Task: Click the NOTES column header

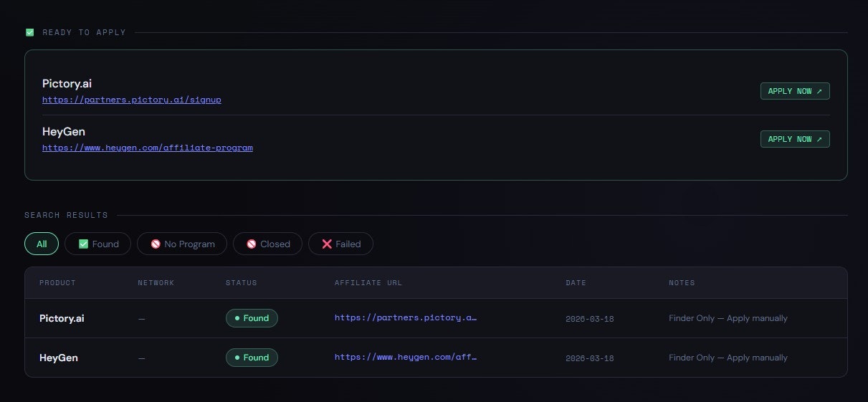Action: coord(682,283)
